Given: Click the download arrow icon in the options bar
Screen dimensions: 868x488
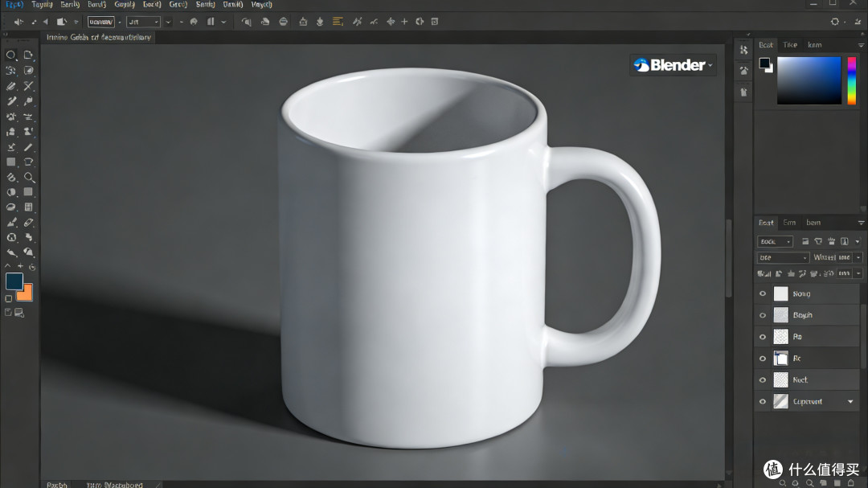Looking at the screenshot, I should coord(320,22).
